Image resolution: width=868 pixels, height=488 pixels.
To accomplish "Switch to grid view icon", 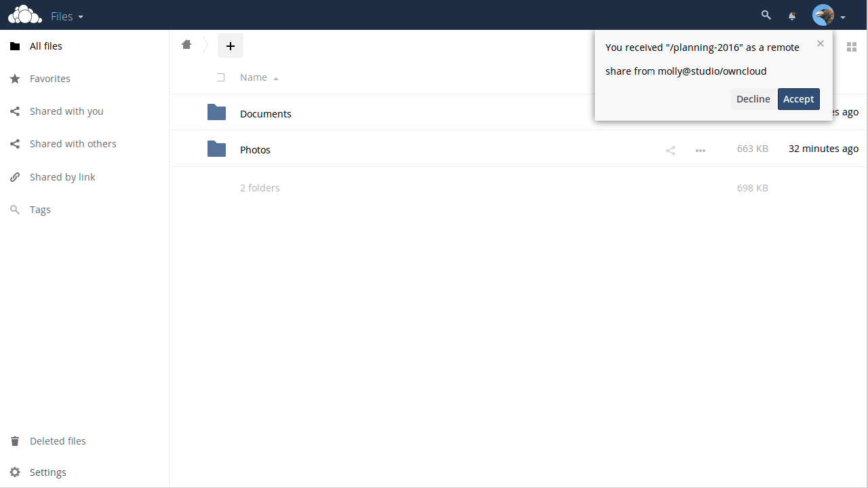I will click(x=852, y=47).
